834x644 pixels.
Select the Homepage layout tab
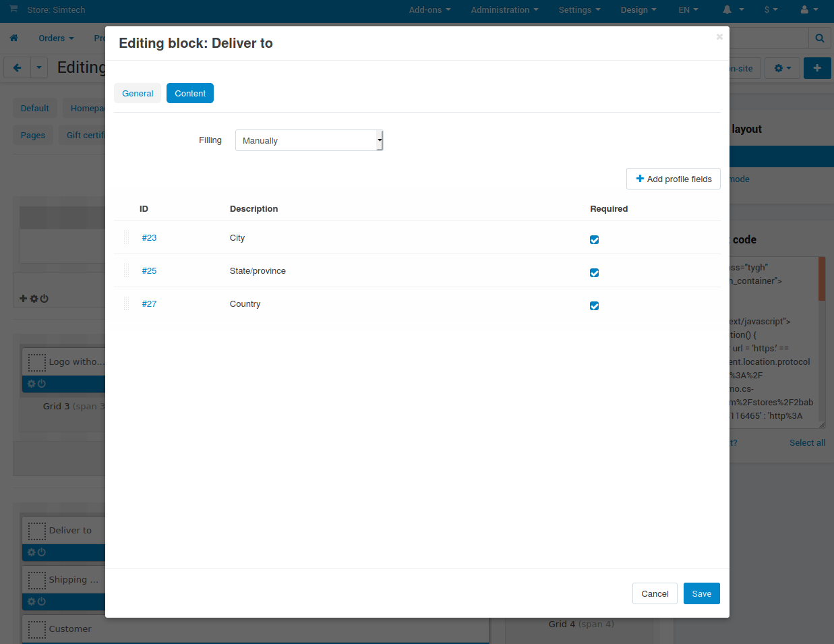coord(85,108)
